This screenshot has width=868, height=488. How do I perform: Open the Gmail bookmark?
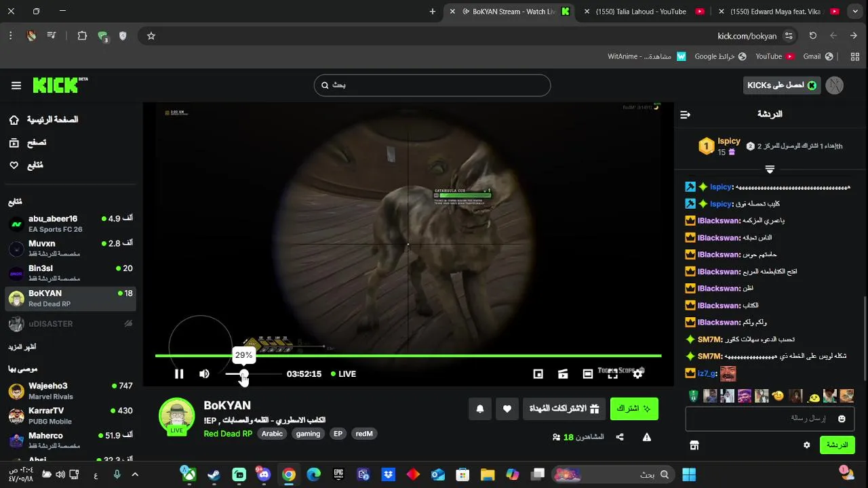click(818, 56)
